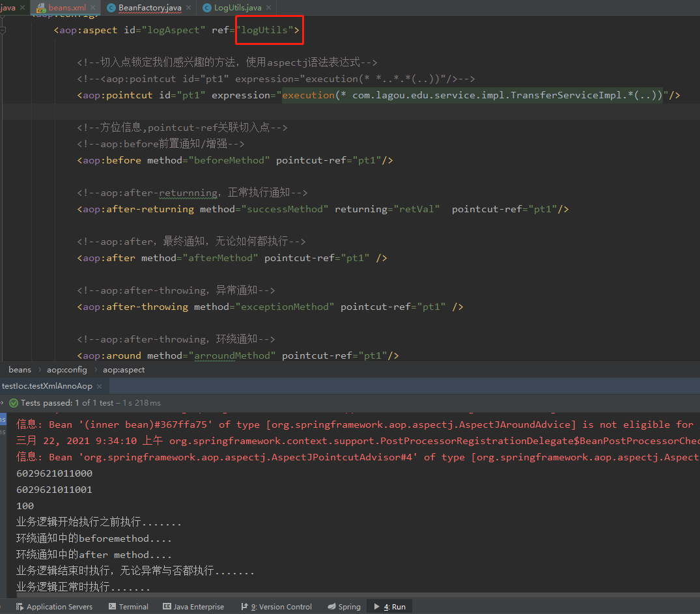Close the testIoc.testXmlAnnoAop run tab
Screen dimensions: 700x614
click(99, 386)
